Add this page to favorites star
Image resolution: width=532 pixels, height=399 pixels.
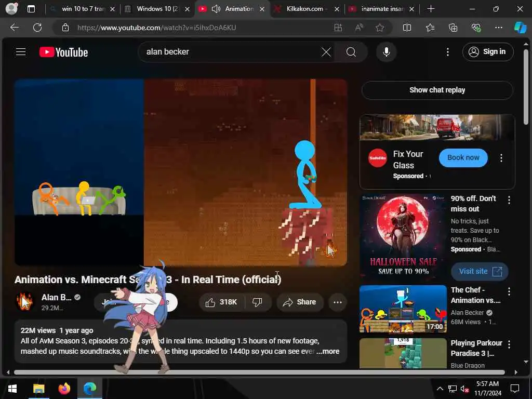click(x=380, y=28)
